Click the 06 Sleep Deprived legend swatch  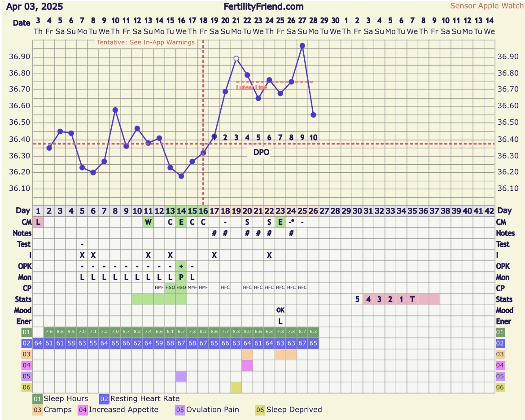[x=260, y=409]
